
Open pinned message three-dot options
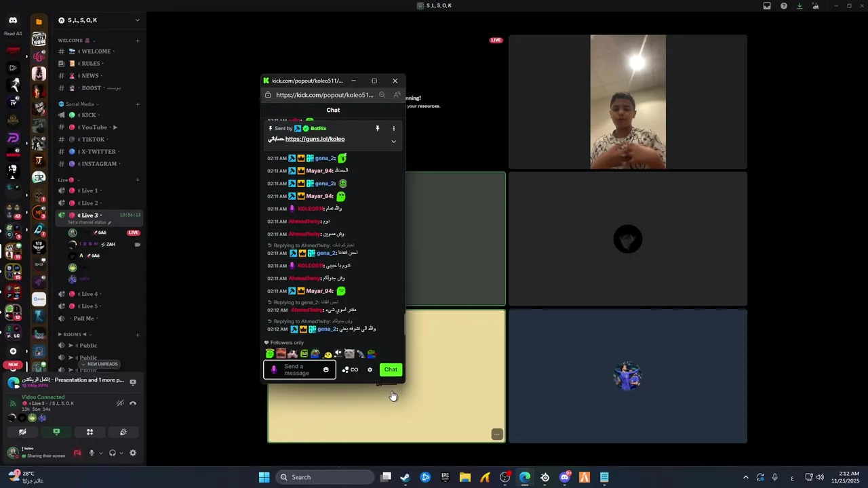(x=393, y=128)
